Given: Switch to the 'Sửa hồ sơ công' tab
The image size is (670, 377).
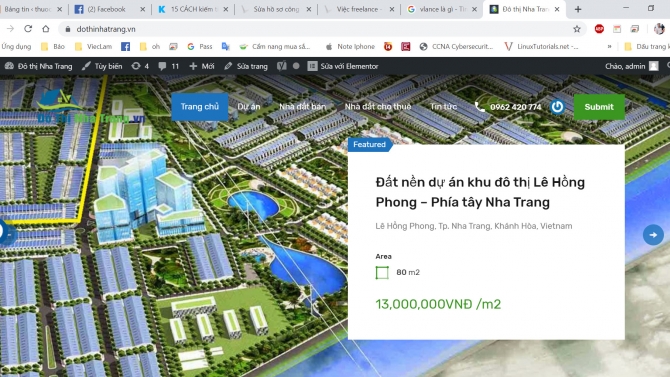Looking at the screenshot, I should click(x=273, y=9).
